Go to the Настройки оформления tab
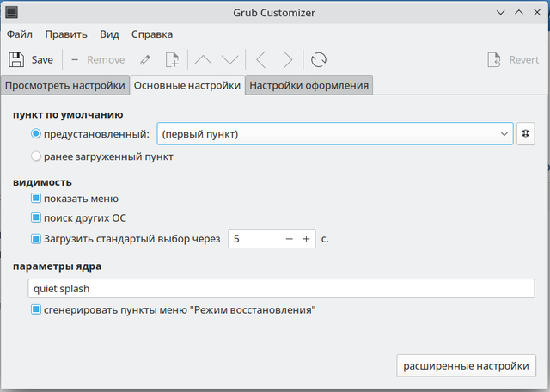 click(309, 85)
